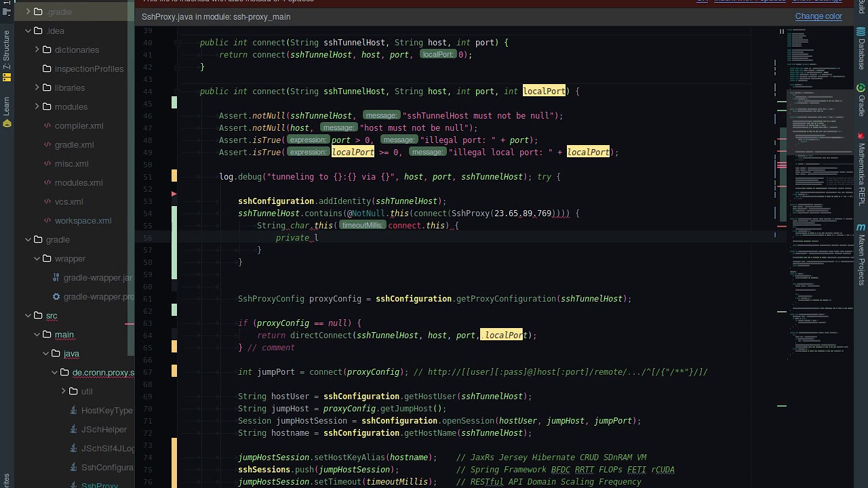Click the yellow gutter marker on line 65
This screenshot has height=488, width=868.
pos(174,347)
